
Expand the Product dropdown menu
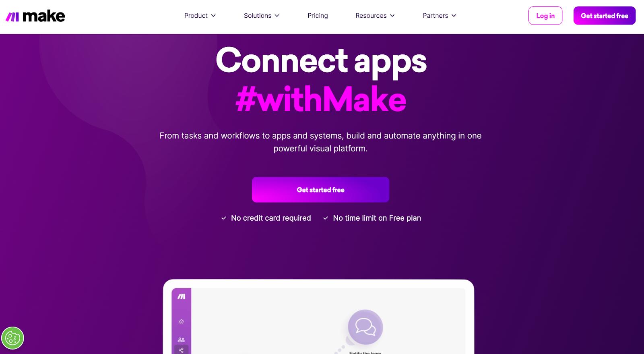(x=200, y=16)
